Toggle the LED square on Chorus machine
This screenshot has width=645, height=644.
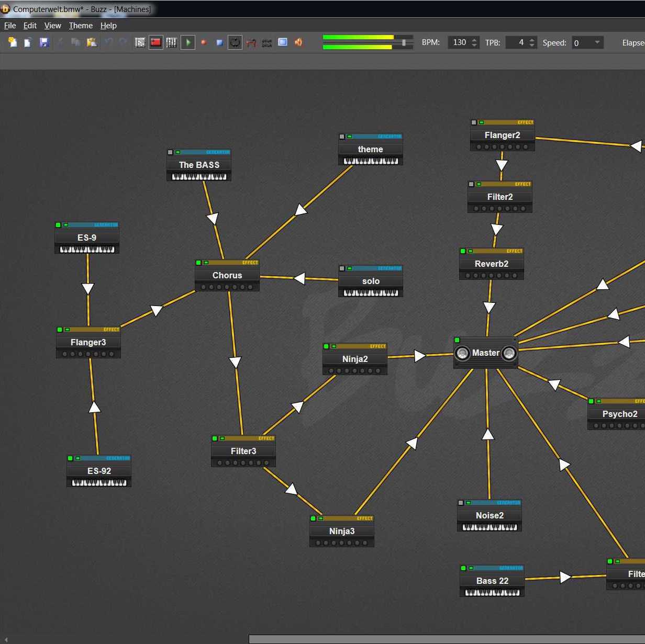tap(198, 263)
